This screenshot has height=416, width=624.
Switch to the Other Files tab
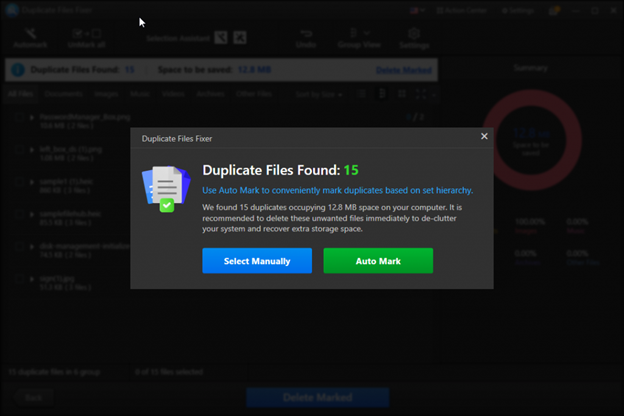(254, 94)
